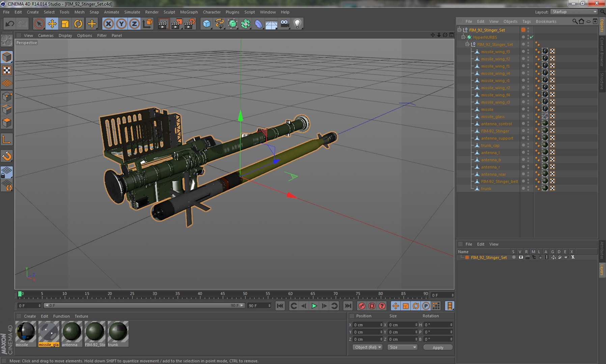The height and width of the screenshot is (364, 606).
Task: Click the Apply button
Action: [438, 347]
